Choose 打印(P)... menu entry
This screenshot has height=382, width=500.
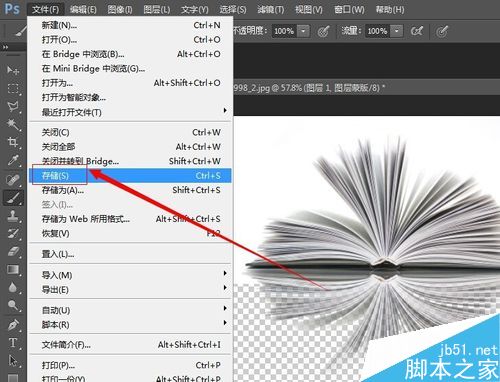(x=131, y=365)
